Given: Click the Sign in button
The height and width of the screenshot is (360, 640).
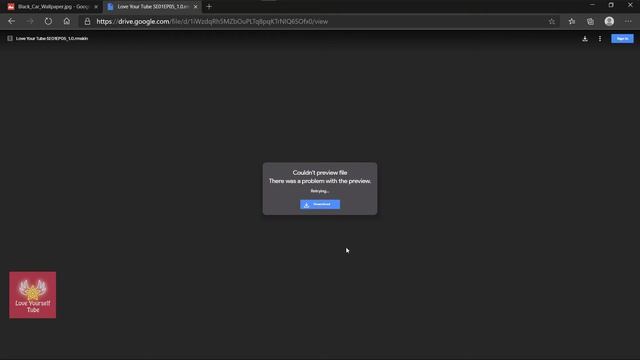Looking at the screenshot, I should click(622, 38).
